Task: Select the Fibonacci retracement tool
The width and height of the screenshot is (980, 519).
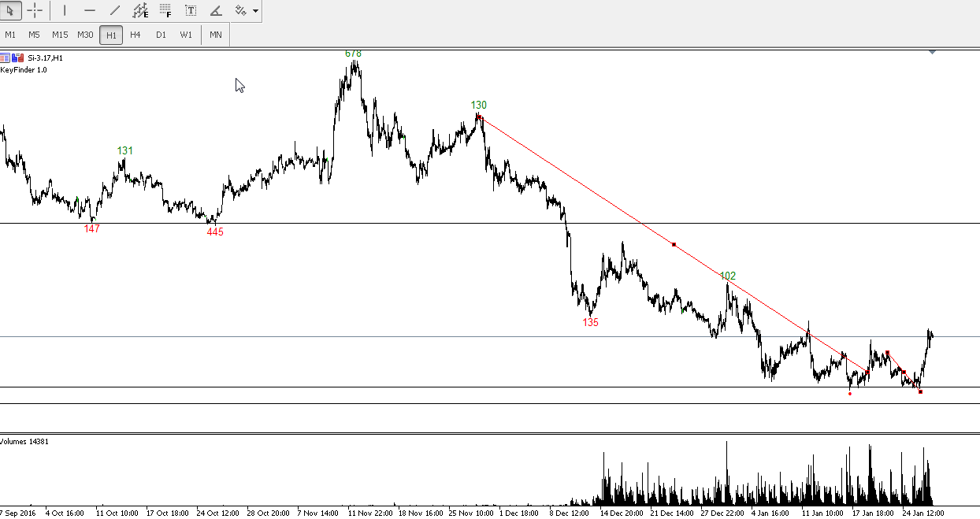Action: 165,11
